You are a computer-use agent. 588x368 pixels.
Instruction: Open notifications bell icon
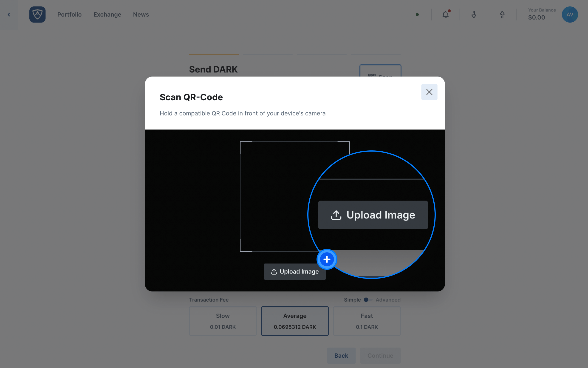tap(445, 14)
